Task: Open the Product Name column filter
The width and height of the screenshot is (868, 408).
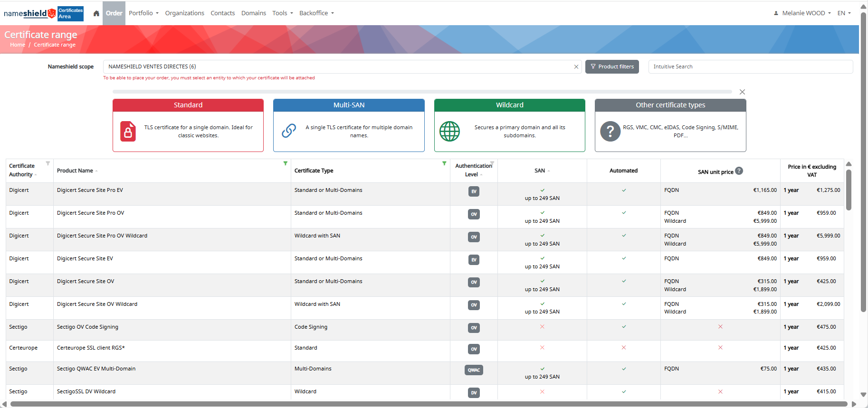Action: pos(286,163)
